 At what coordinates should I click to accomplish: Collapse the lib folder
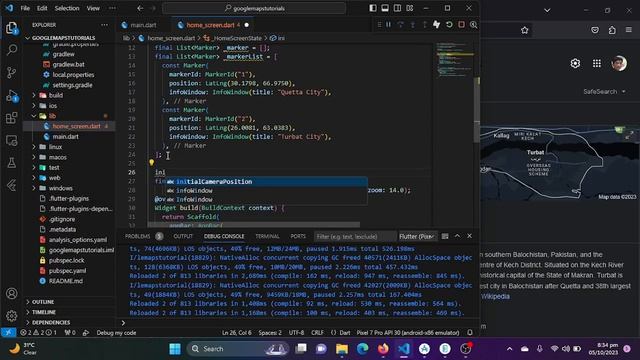[x=52, y=116]
